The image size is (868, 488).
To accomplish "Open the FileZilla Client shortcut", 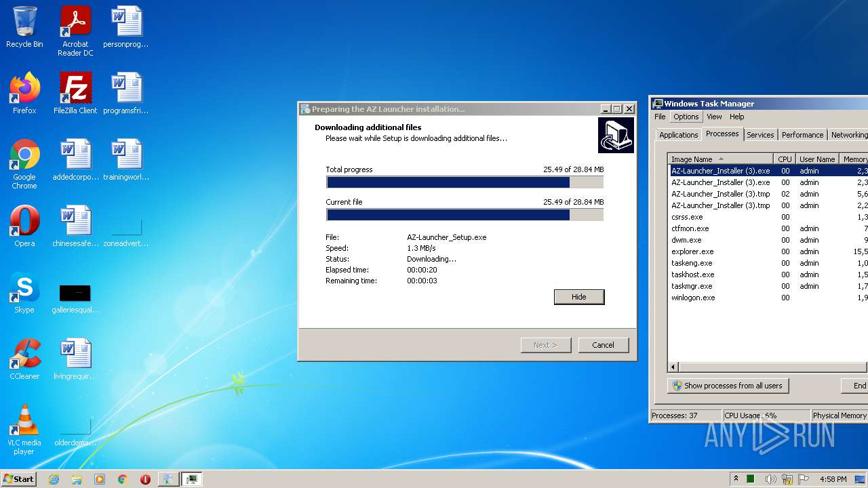I will pos(75,94).
